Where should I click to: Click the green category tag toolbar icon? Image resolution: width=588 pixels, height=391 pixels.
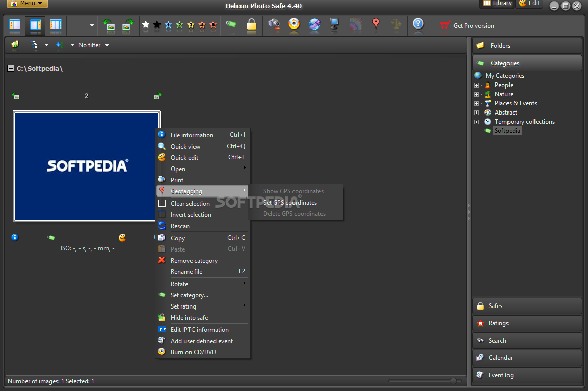click(x=231, y=24)
